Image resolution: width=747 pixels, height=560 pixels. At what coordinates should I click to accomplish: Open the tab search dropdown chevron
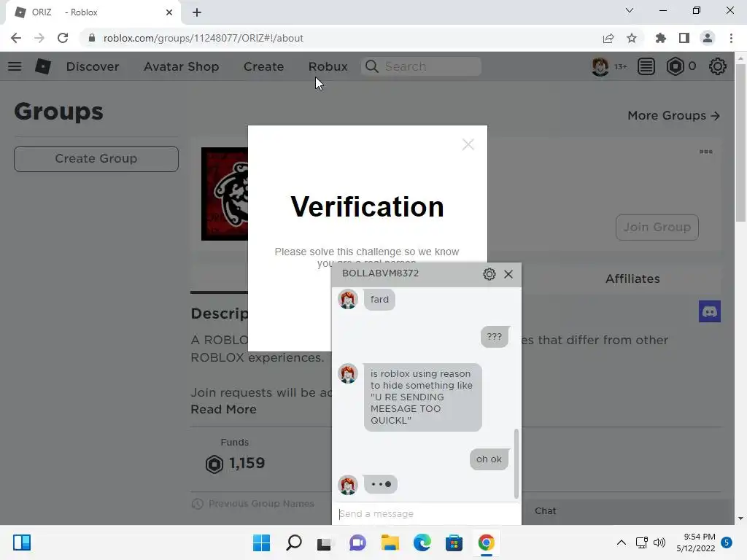630,10
